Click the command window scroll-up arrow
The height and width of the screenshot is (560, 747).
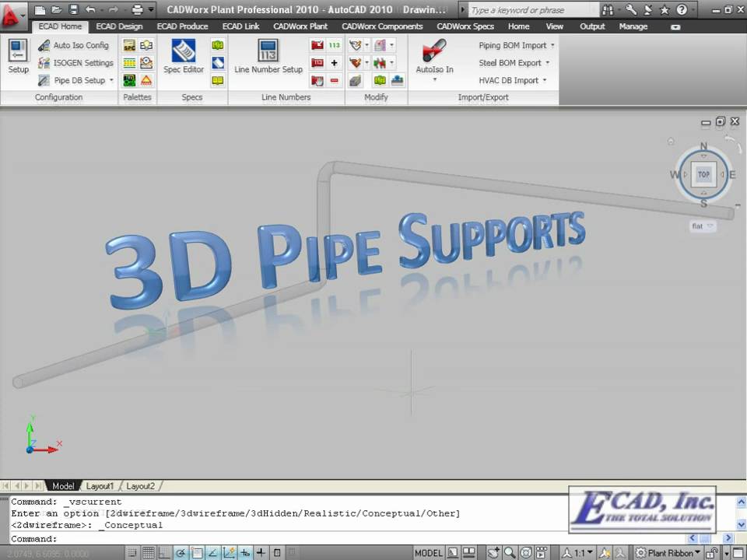742,502
